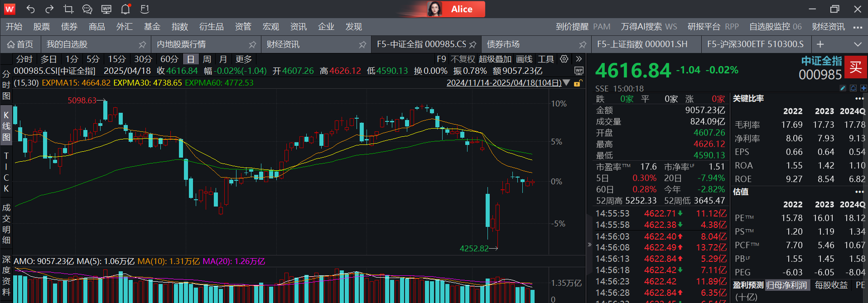The height and width of the screenshot is (303, 868).
Task: Open more options in 关键比率 panel
Action: coord(859,99)
